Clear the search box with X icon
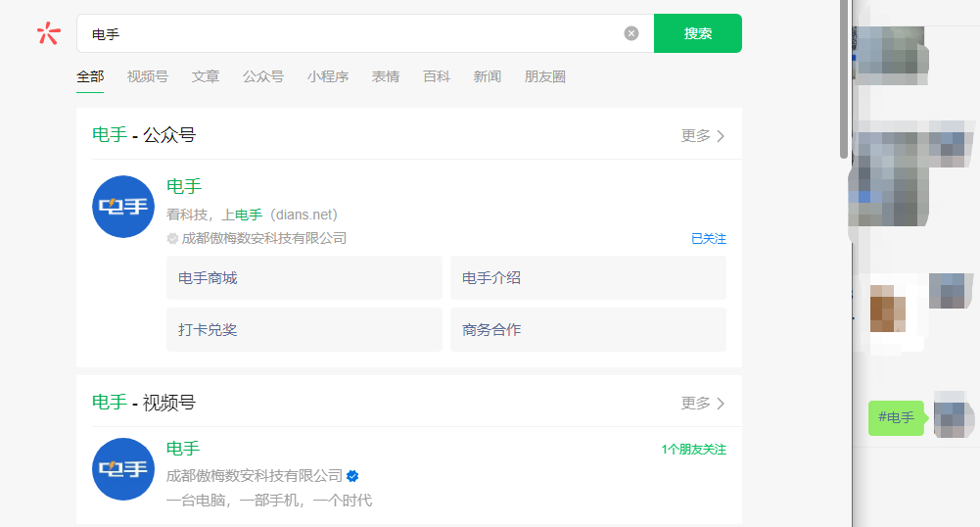This screenshot has height=527, width=980. point(631,33)
